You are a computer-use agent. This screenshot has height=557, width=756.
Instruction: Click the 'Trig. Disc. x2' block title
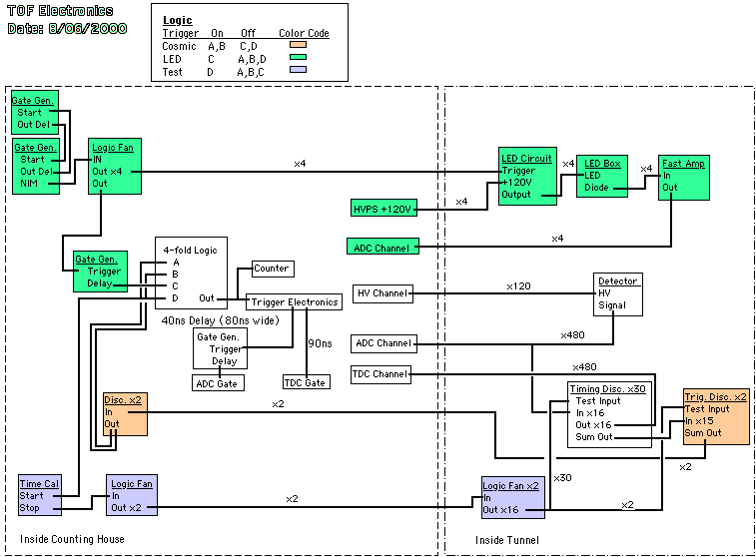(x=715, y=397)
